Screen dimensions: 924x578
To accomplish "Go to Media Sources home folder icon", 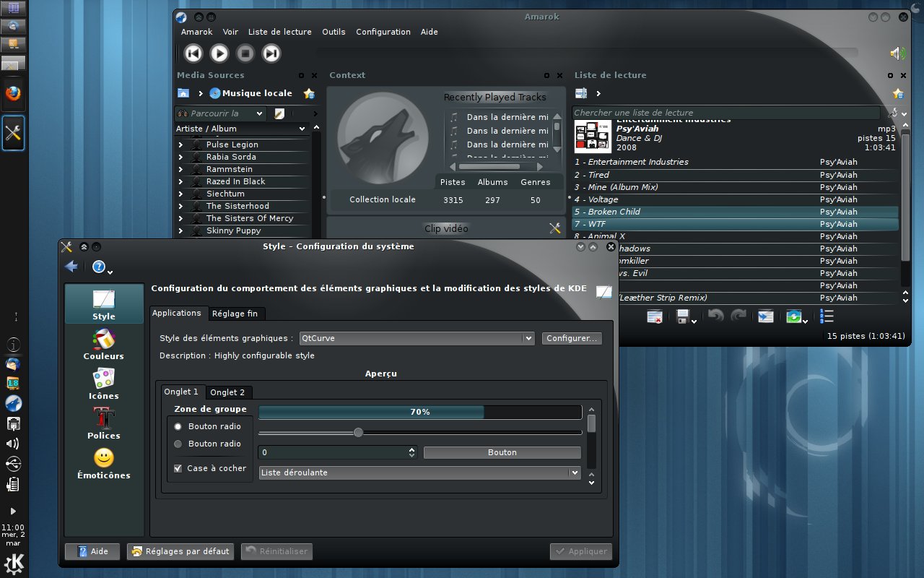I will pos(183,93).
